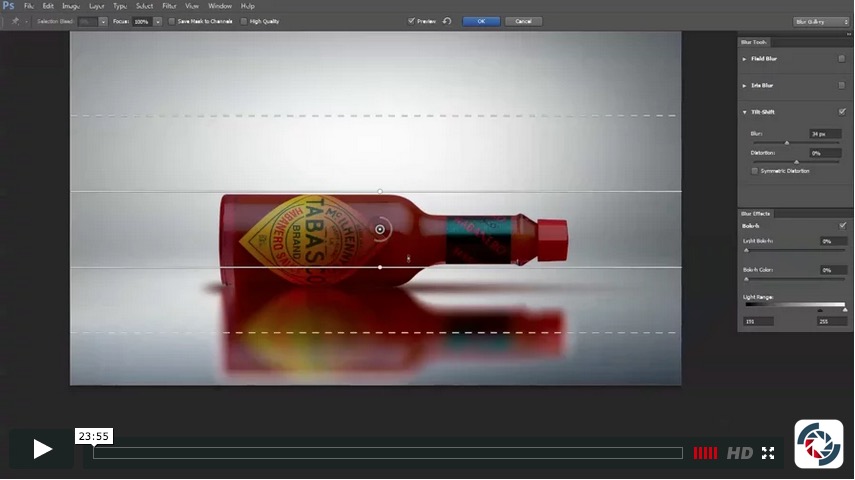Click the Light Bokeh value field
The height and width of the screenshot is (480, 855).
(x=833, y=241)
